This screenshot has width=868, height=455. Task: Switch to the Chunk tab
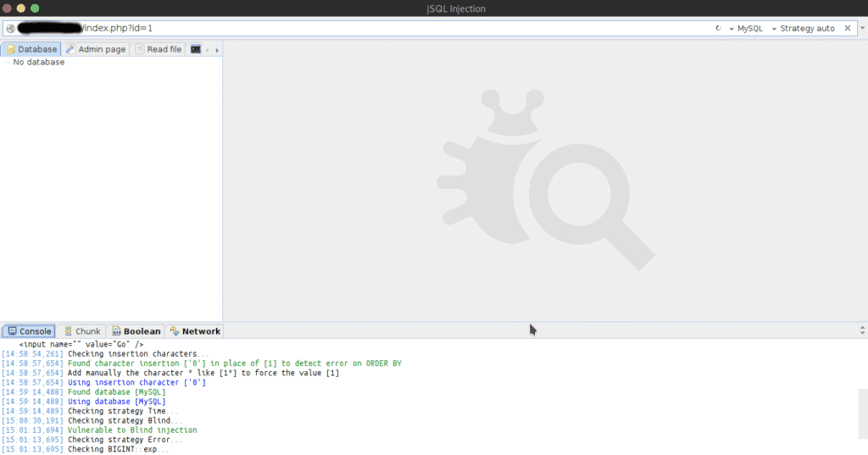pyautogui.click(x=82, y=331)
